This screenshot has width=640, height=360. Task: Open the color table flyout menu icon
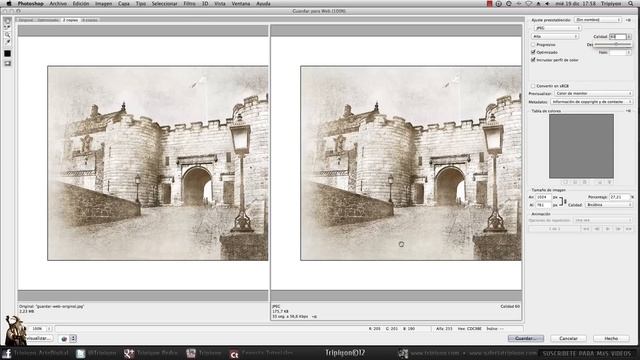pos(628,111)
